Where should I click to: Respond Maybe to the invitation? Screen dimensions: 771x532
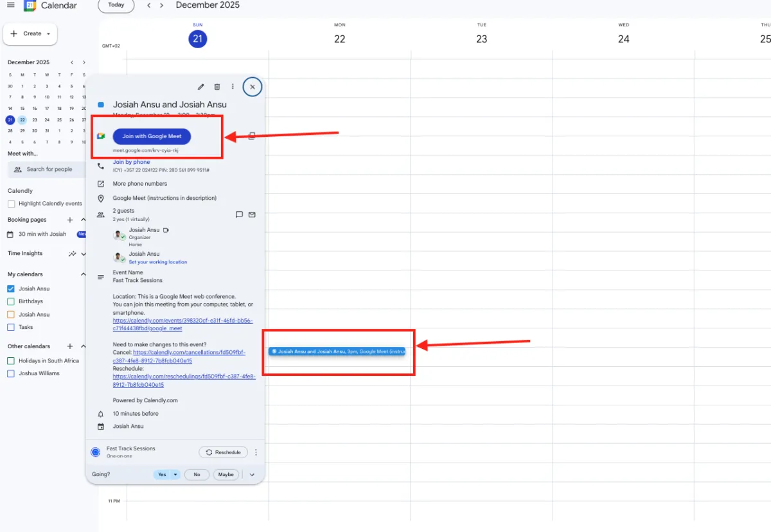pyautogui.click(x=226, y=475)
